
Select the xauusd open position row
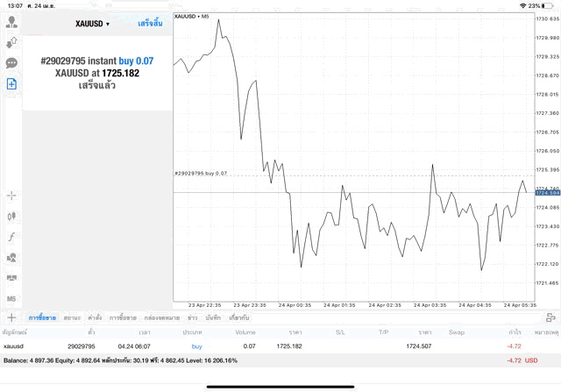coord(280,346)
